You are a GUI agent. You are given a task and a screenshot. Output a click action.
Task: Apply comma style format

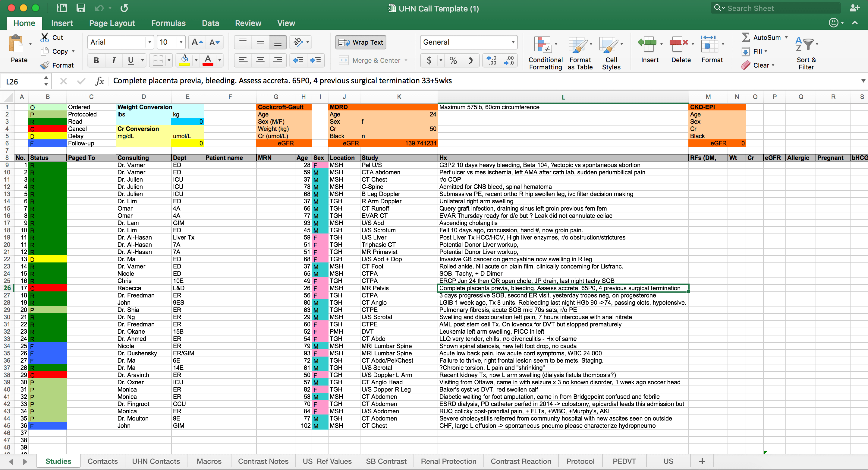pos(471,60)
